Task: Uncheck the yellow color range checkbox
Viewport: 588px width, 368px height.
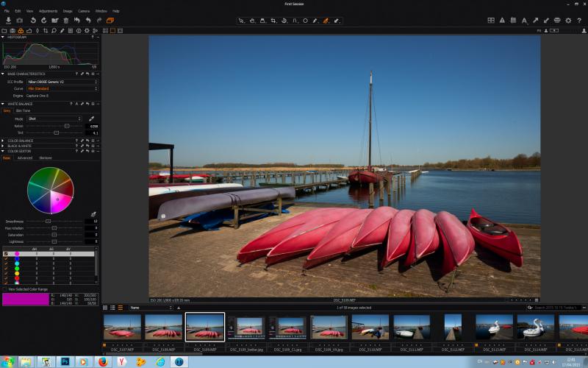Action: (x=6, y=273)
